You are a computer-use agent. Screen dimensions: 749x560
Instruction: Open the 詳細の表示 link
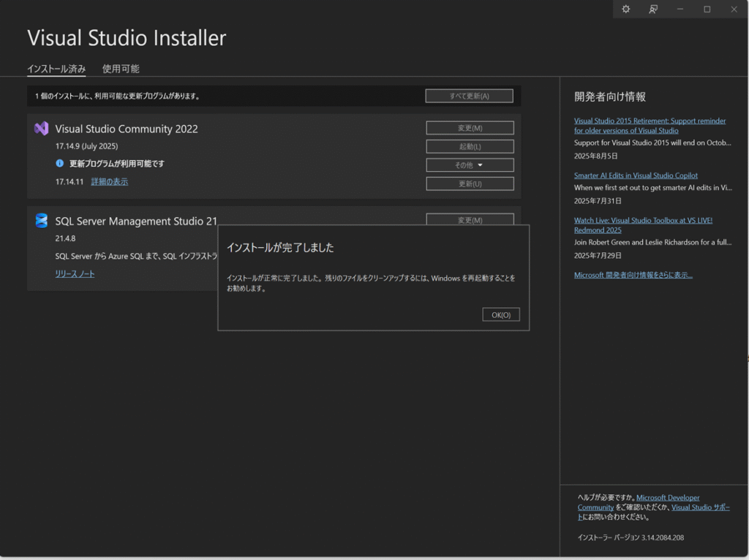[x=110, y=181]
